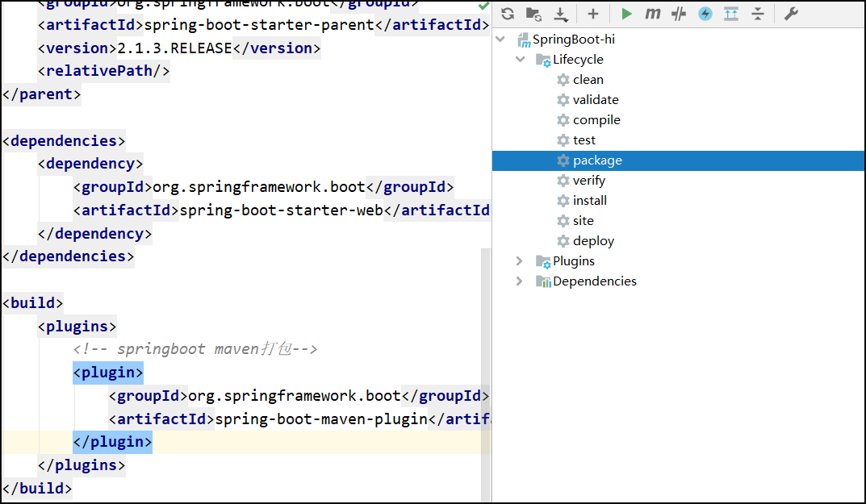Screen dimensions: 866x504
Task: Open Maven settings wrench icon
Action: tap(791, 14)
